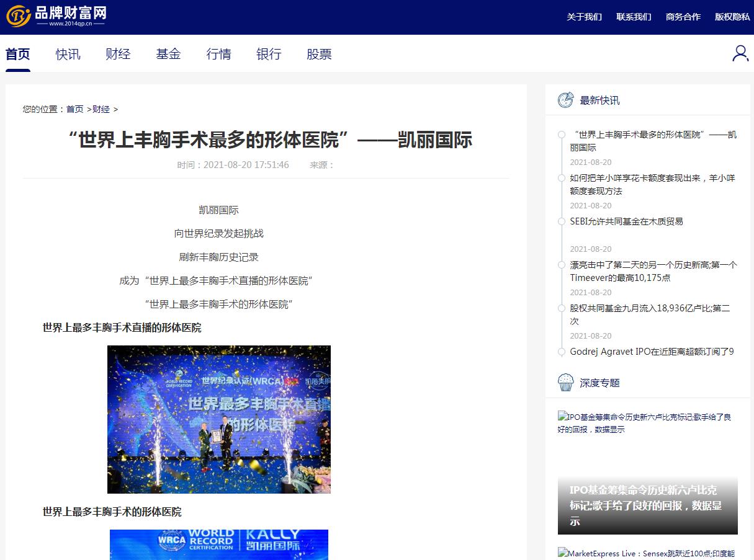
Task: Click the text 向世界纪录发起挑战
Action: (219, 234)
